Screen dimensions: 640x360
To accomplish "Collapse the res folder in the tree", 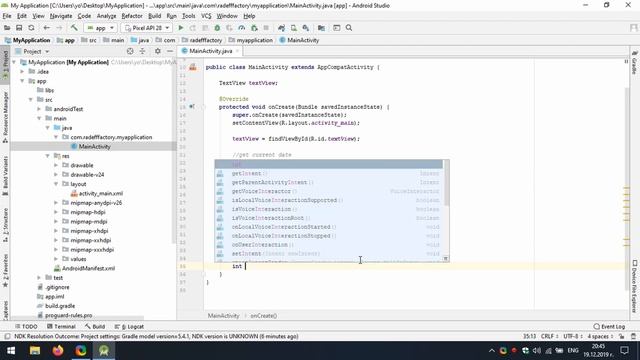I will 48,156.
